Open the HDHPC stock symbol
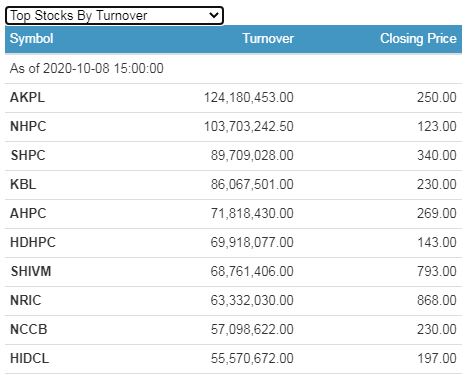Viewport: 466px width, 375px height. (33, 242)
